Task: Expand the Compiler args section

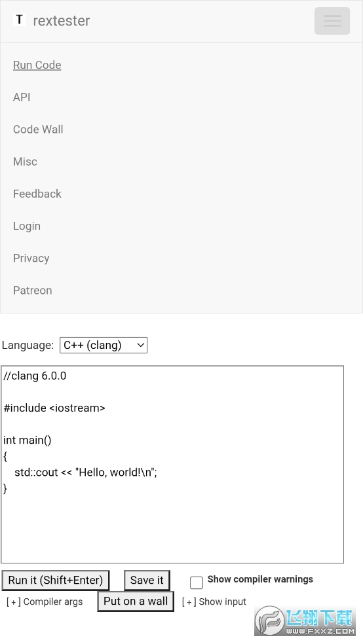Action: pyautogui.click(x=45, y=601)
